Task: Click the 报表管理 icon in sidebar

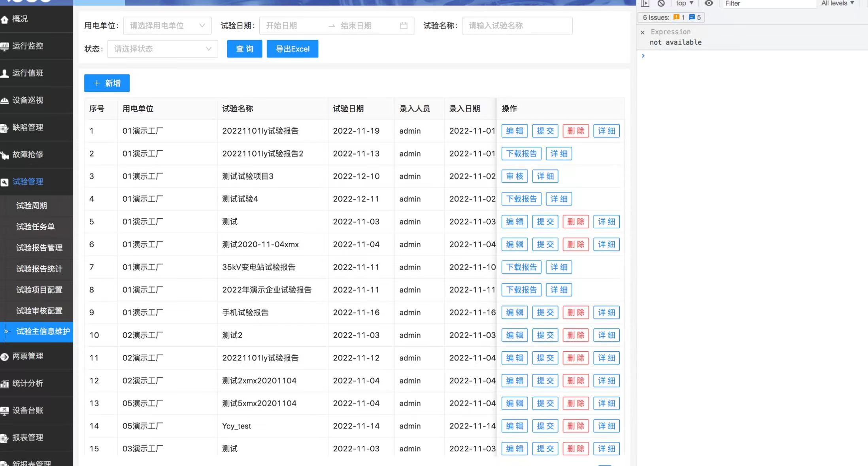Action: (5, 438)
